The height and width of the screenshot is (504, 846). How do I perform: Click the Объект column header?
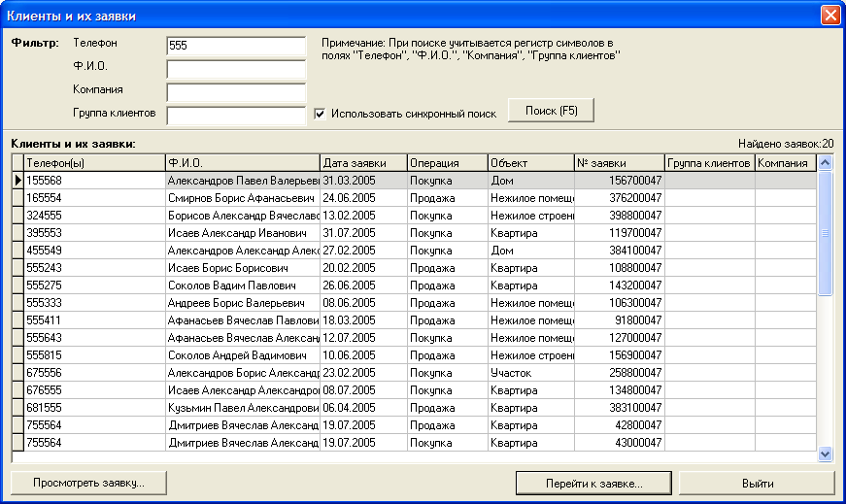tap(531, 163)
